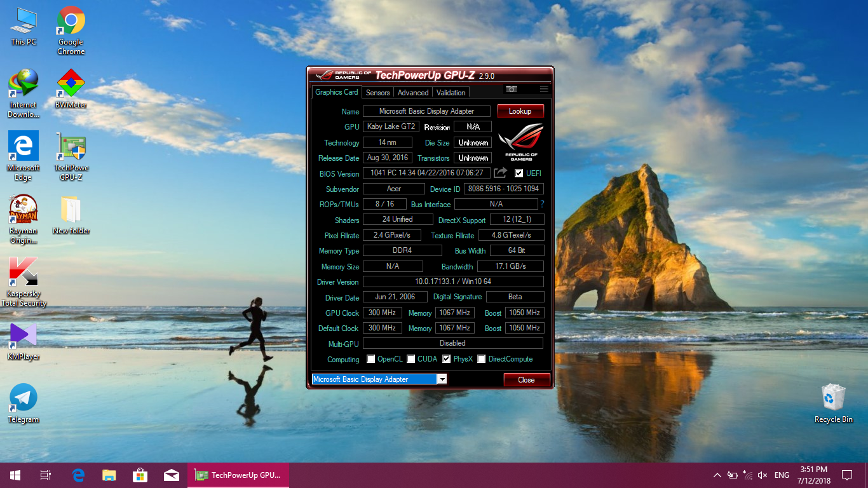The height and width of the screenshot is (488, 868).
Task: Switch to the Sensors tab
Action: tap(378, 93)
